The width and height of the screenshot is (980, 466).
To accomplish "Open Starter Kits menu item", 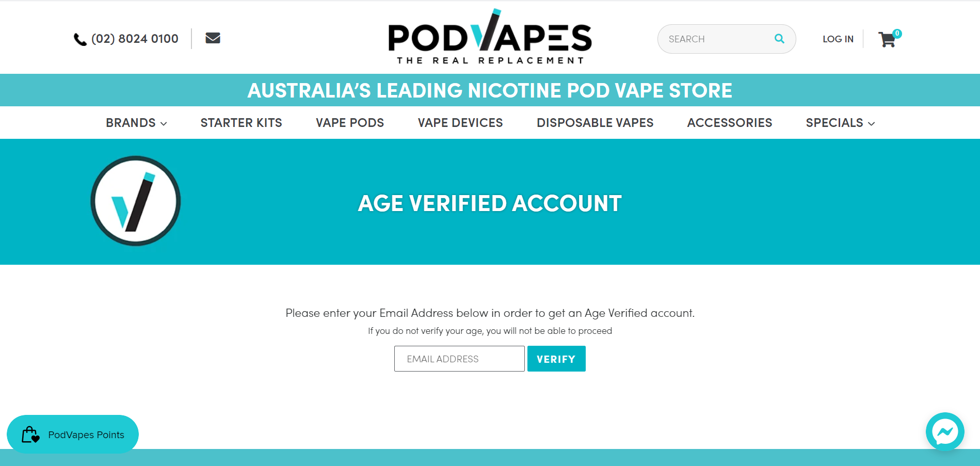I will pos(241,123).
